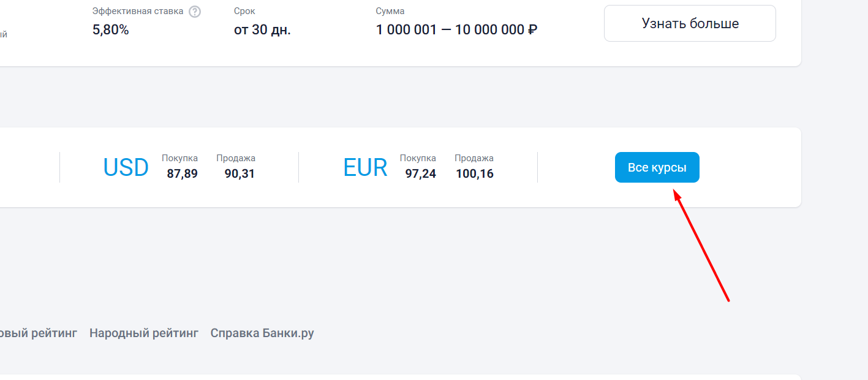Viewport: 868px width, 380px height.
Task: Click the Эффективная ставка help question-mark icon
Action: point(195,12)
